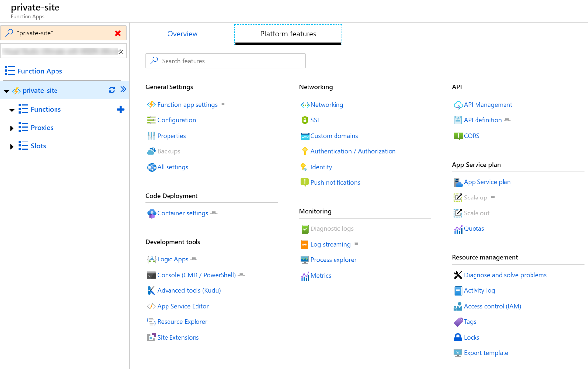Click the Site Extensions icon

pyautogui.click(x=151, y=338)
